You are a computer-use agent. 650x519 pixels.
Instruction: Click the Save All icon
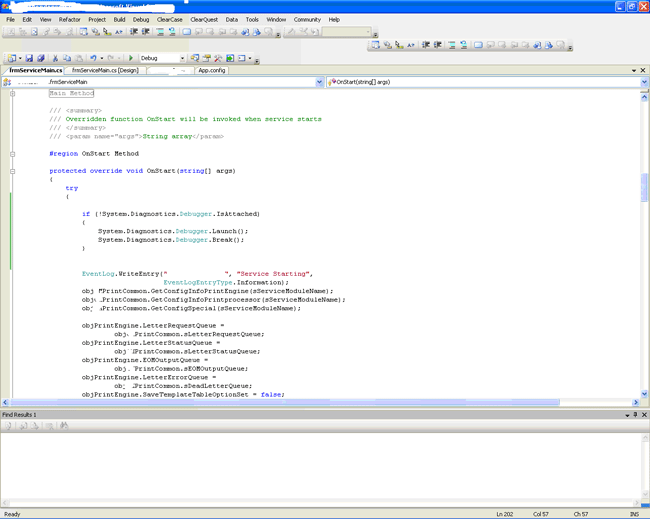[x=40, y=58]
